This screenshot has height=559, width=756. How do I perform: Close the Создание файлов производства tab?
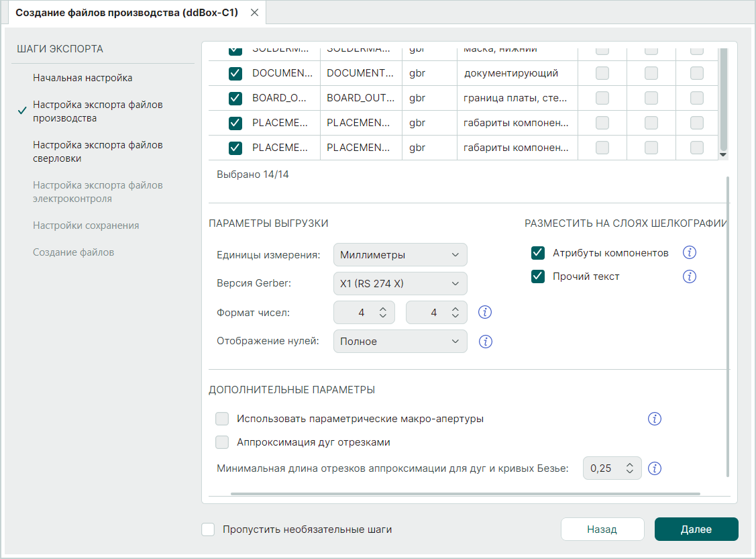[254, 13]
